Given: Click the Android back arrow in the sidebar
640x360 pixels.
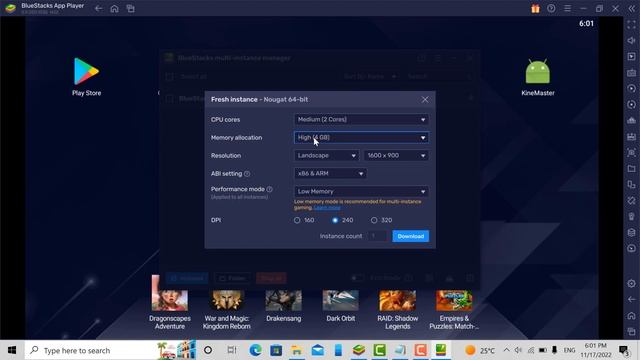Looking at the screenshot, I should click(631, 299).
